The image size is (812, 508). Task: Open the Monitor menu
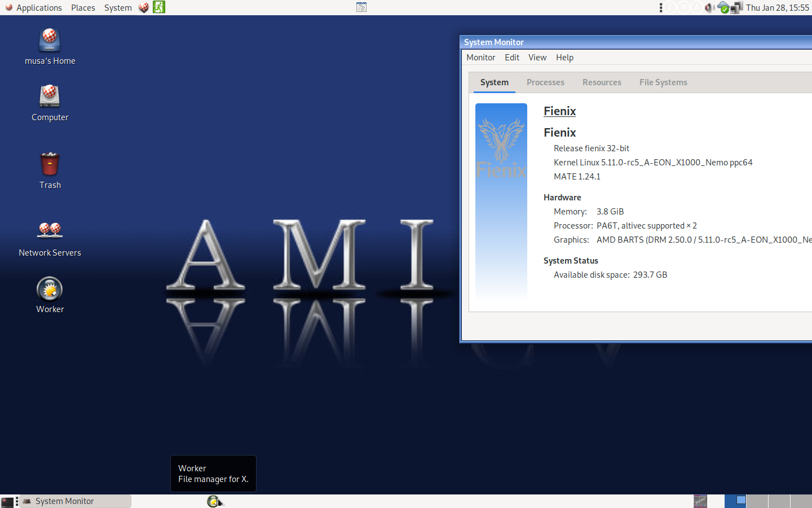tap(480, 58)
